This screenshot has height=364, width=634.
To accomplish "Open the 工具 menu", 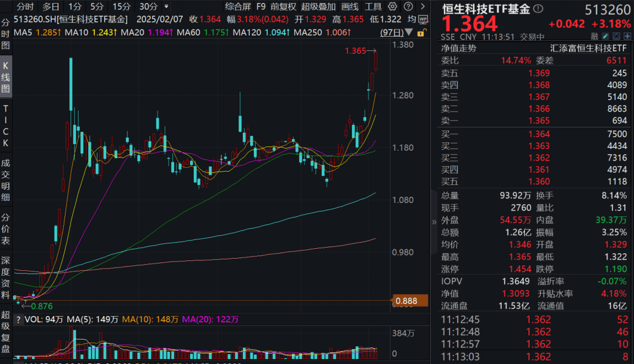I will pos(373,7).
